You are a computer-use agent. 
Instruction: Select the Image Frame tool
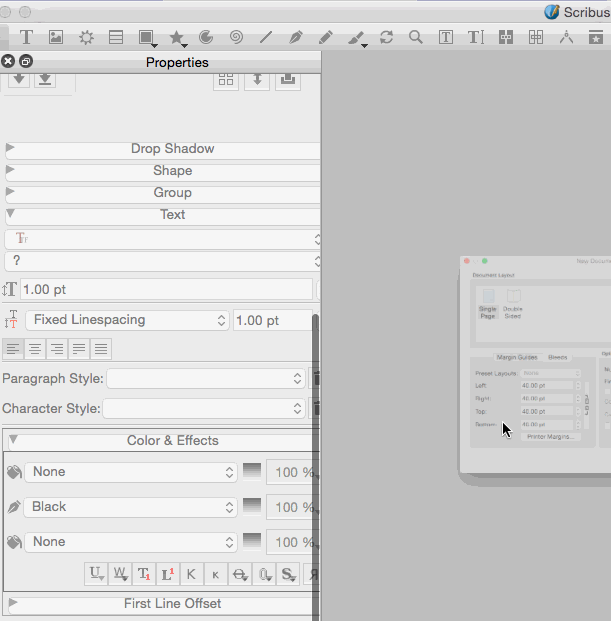click(x=56, y=38)
